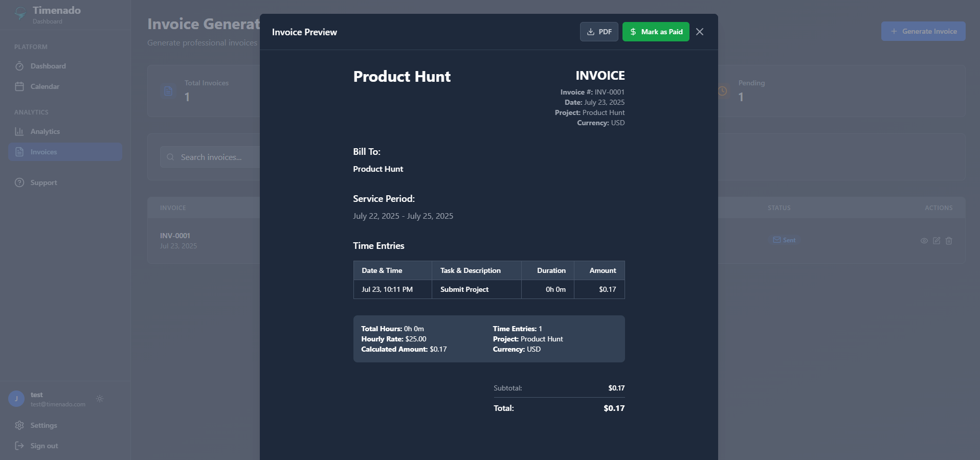Click the Pending clock icon
This screenshot has width=980, height=460.
coord(722,91)
